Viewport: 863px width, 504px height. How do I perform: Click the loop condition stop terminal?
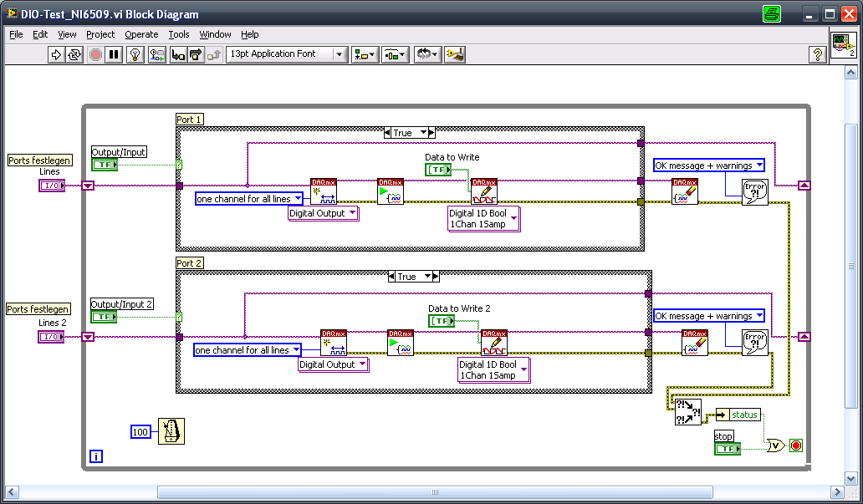(x=796, y=445)
